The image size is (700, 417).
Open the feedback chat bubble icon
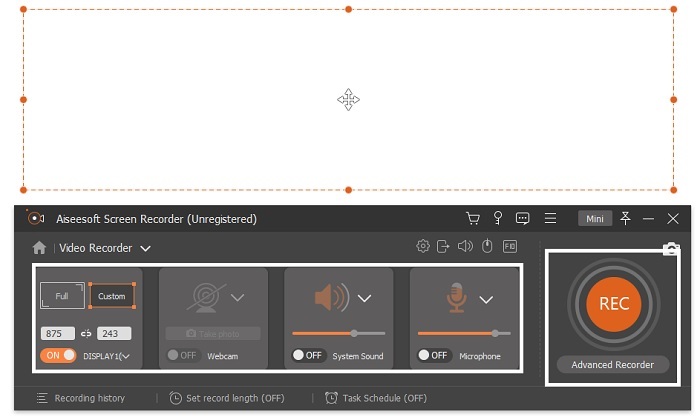tap(522, 218)
